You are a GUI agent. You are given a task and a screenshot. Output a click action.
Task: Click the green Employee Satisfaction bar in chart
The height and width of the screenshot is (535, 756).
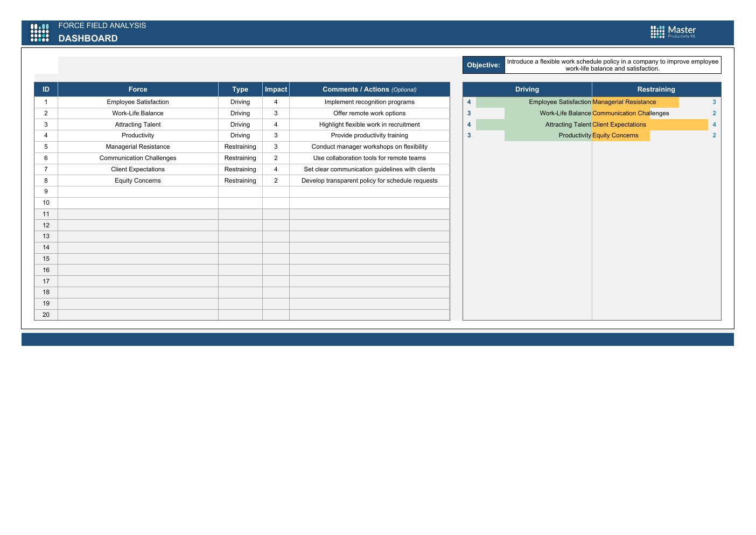534,102
